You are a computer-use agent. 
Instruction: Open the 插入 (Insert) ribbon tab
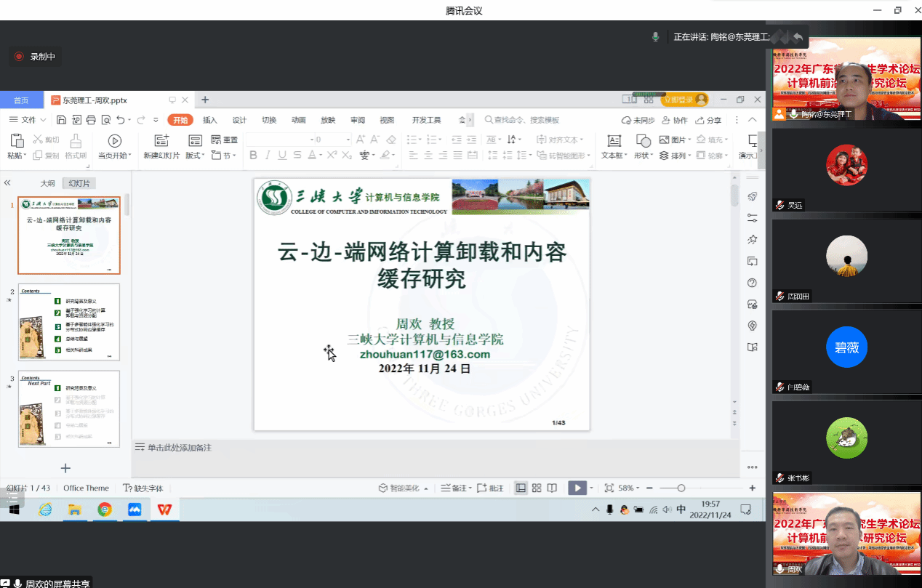pos(210,120)
